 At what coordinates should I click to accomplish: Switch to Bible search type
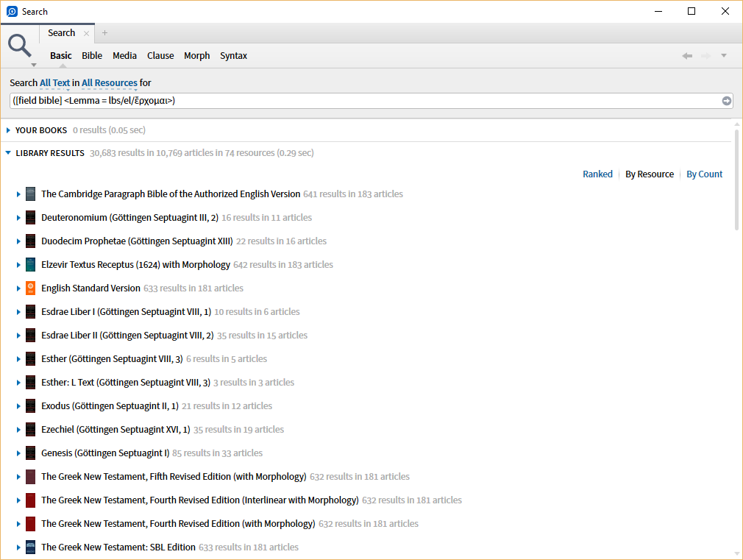tap(92, 55)
